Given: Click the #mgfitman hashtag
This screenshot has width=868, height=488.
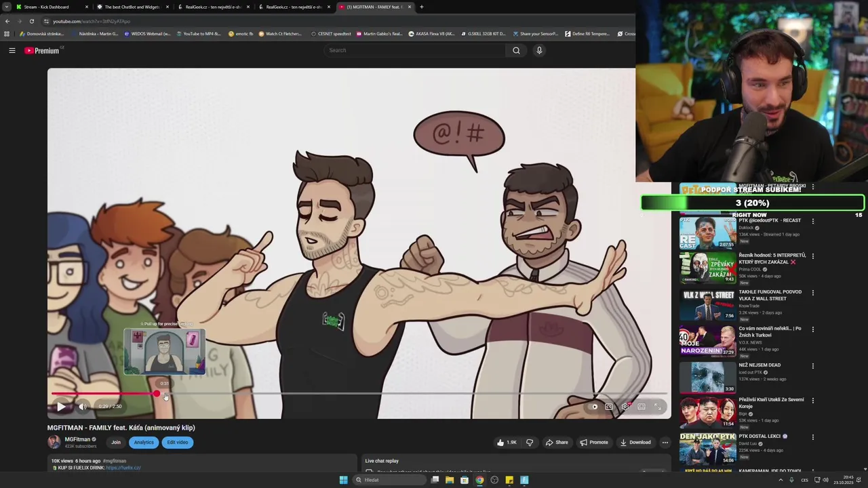Looking at the screenshot, I should pos(115,461).
